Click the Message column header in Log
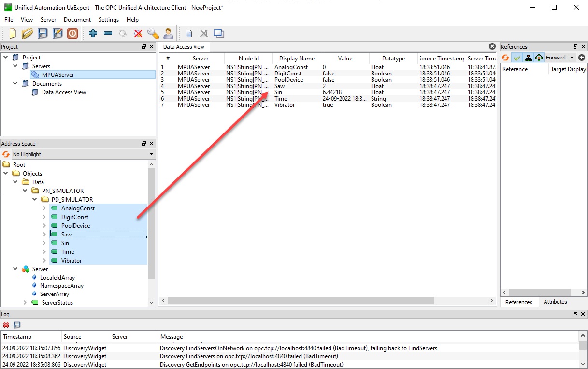The width and height of the screenshot is (588, 369). (368, 337)
